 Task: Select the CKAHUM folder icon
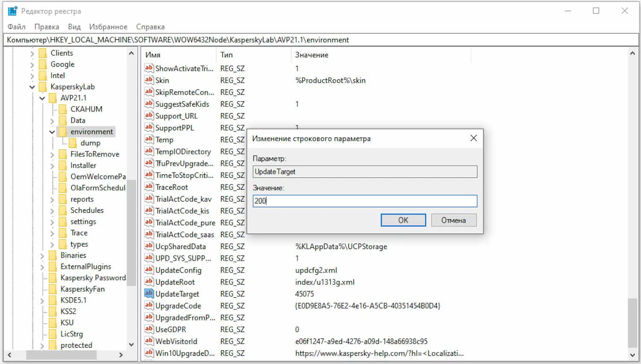click(x=63, y=109)
